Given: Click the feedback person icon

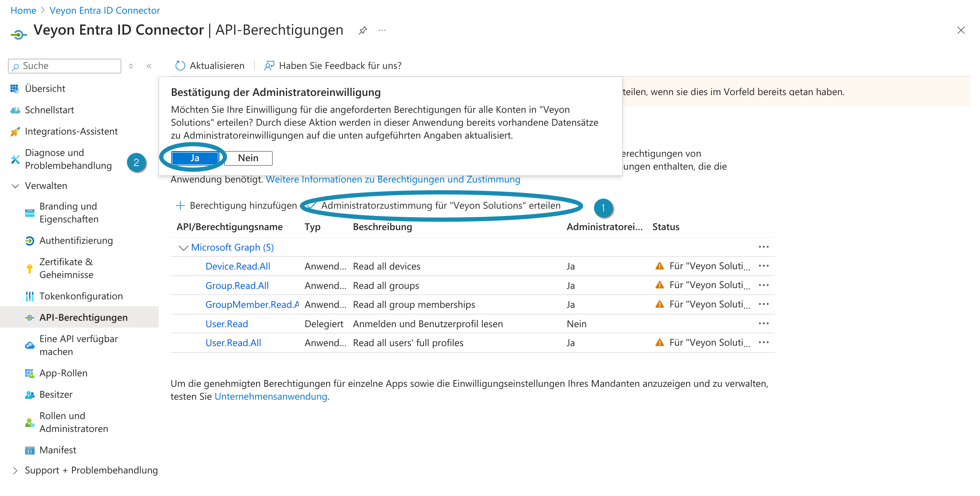Looking at the screenshot, I should 269,66.
